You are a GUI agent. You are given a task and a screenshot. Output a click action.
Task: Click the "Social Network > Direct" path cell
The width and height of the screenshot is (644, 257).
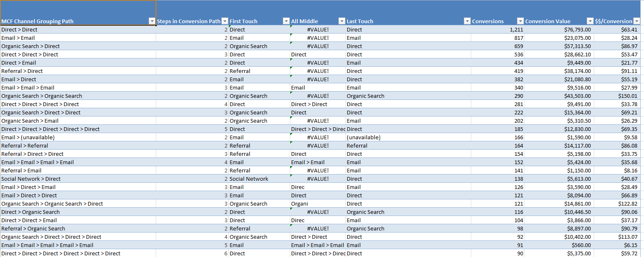78,179
